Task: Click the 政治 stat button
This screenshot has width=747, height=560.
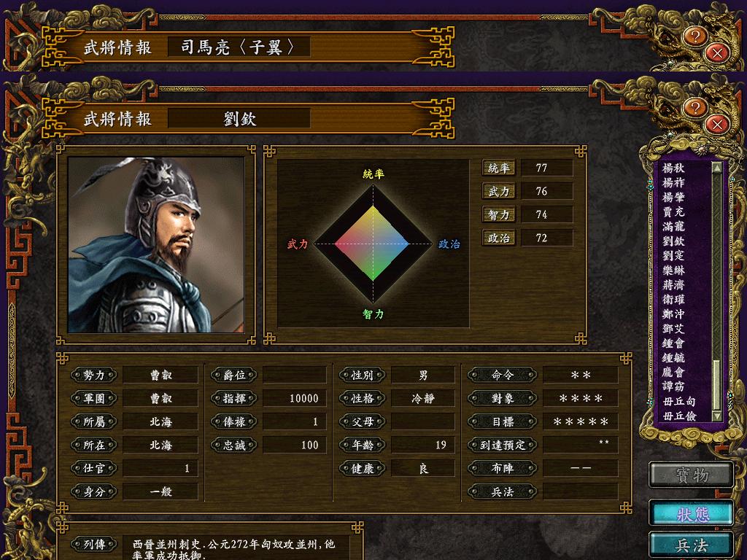Action: coord(499,238)
